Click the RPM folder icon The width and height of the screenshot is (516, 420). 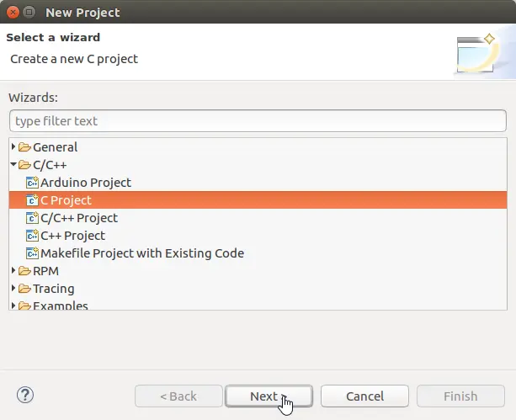(24, 271)
